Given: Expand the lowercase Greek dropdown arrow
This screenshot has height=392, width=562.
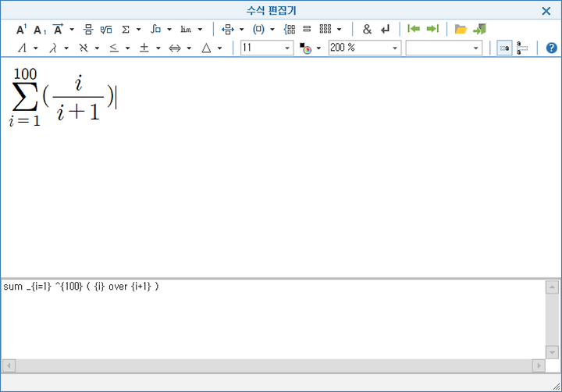Looking at the screenshot, I should coord(66,48).
